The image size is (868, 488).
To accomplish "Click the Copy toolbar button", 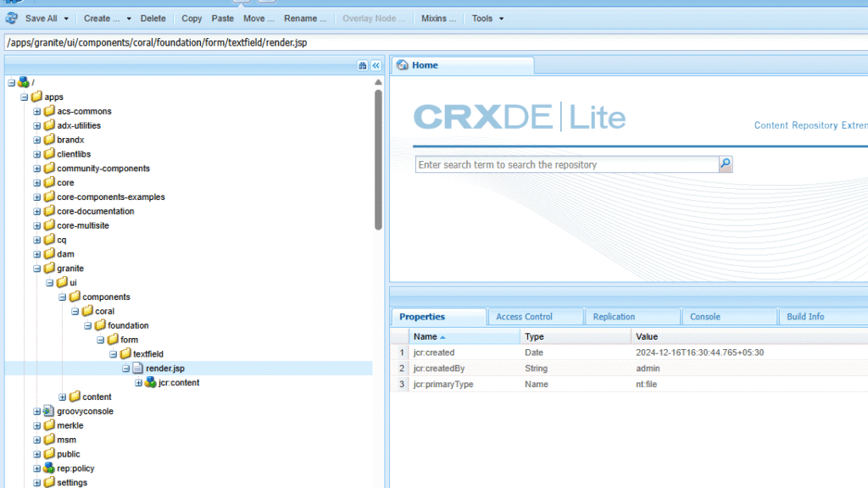I will pyautogui.click(x=192, y=19).
